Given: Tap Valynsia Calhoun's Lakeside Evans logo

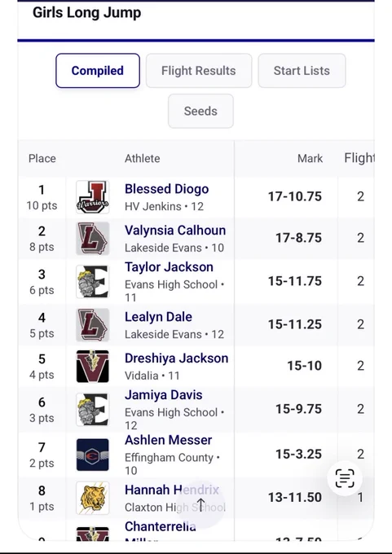Looking at the screenshot, I should [93, 239].
